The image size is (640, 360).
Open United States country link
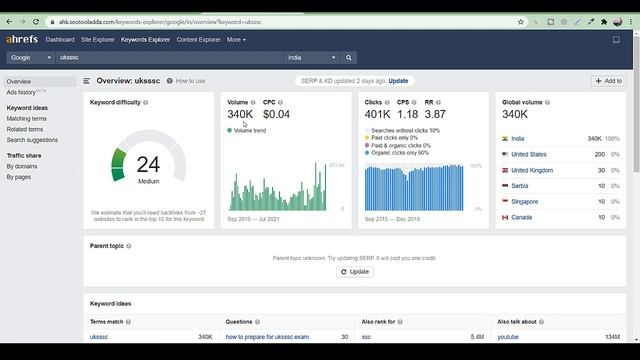point(529,155)
